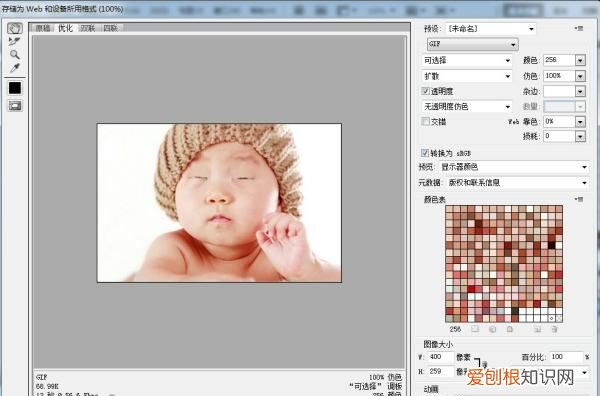The height and width of the screenshot is (396, 600).
Task: Open the 杂边 matte dropdown arrow
Action: (580, 91)
